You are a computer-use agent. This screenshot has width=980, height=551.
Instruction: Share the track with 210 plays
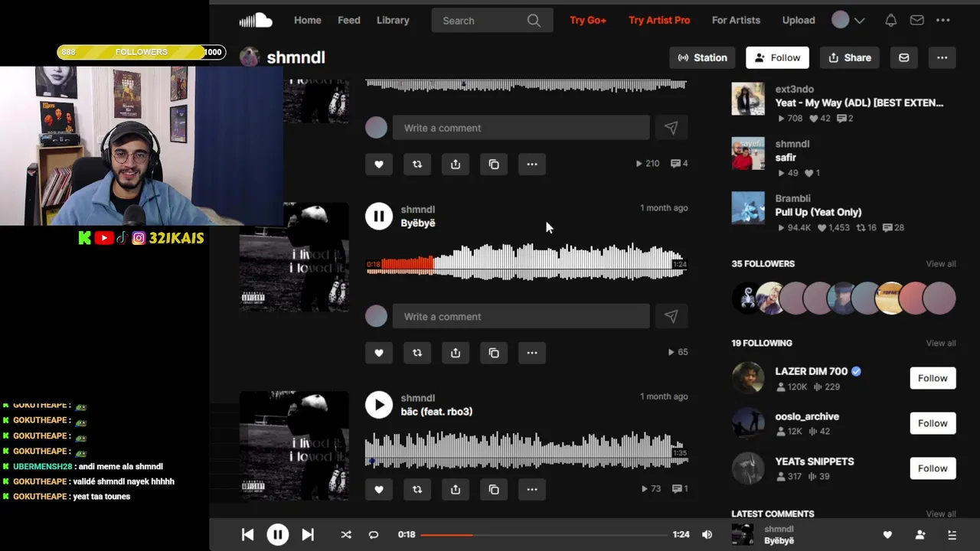pos(456,164)
